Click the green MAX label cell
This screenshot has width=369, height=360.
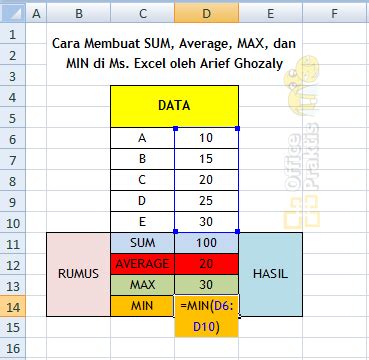[142, 285]
